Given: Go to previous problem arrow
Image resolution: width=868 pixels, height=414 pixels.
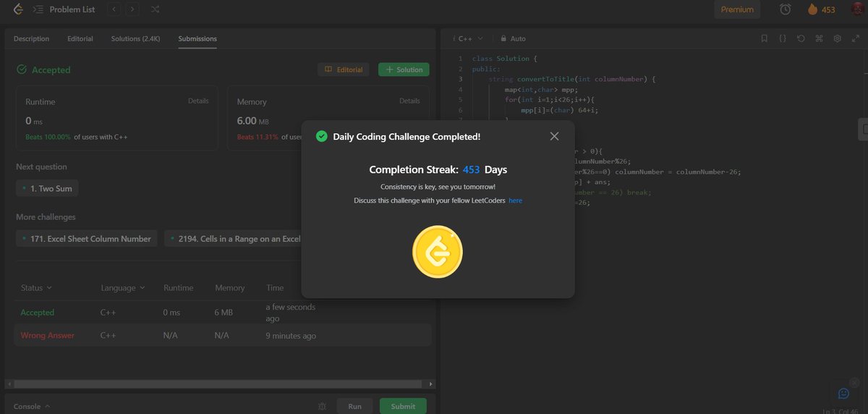Looking at the screenshot, I should [114, 9].
